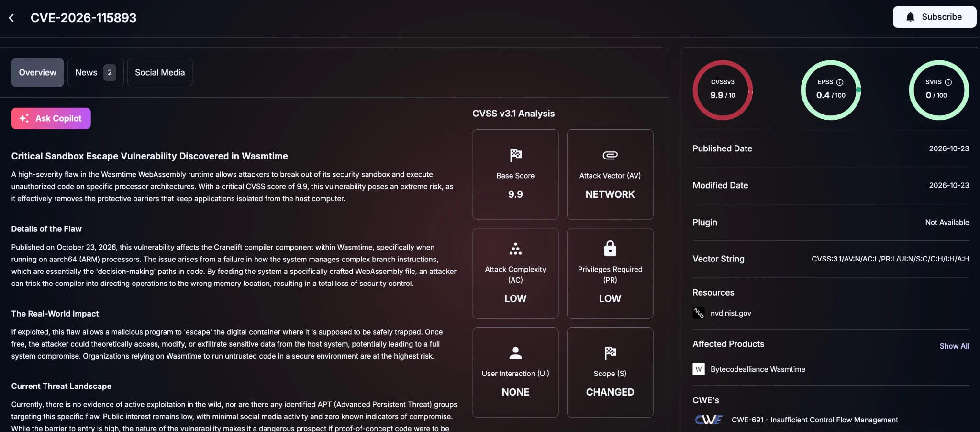The width and height of the screenshot is (980, 432).
Task: Click the Plugin Not Available value
Action: (947, 223)
